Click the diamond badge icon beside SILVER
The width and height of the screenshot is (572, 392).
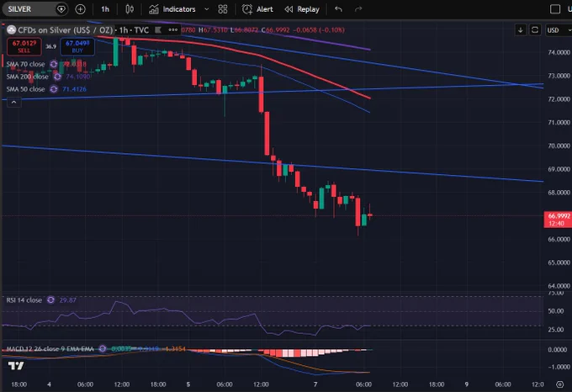click(x=61, y=9)
